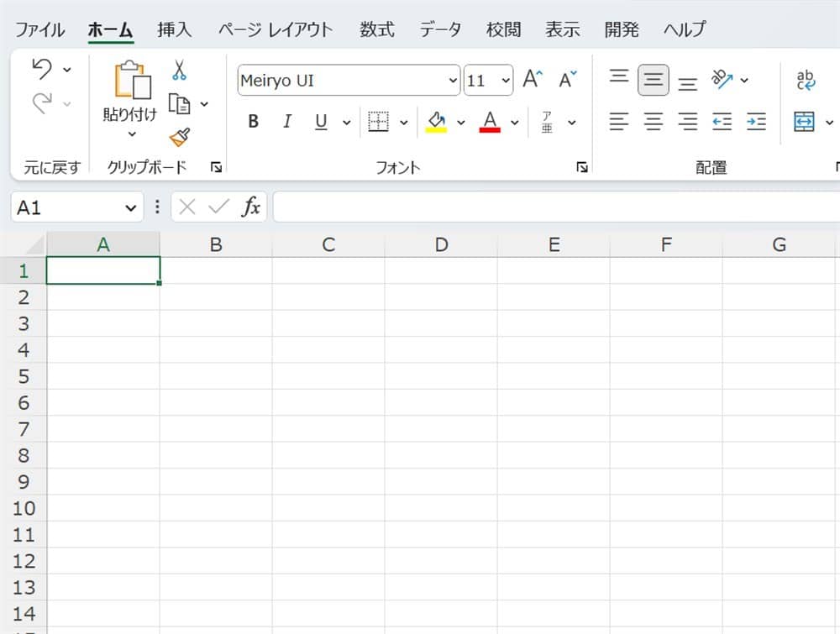Click the Copy icon in clipboard group
Screen dimensions: 840x634
(180, 103)
